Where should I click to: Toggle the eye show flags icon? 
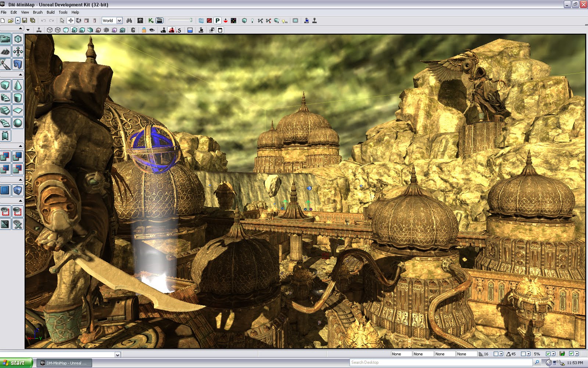point(152,30)
